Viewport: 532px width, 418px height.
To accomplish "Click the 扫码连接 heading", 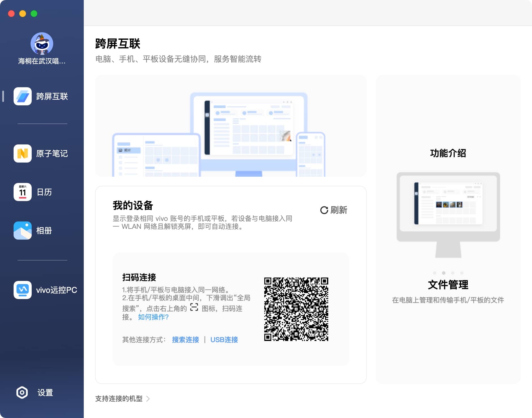I will click(139, 277).
